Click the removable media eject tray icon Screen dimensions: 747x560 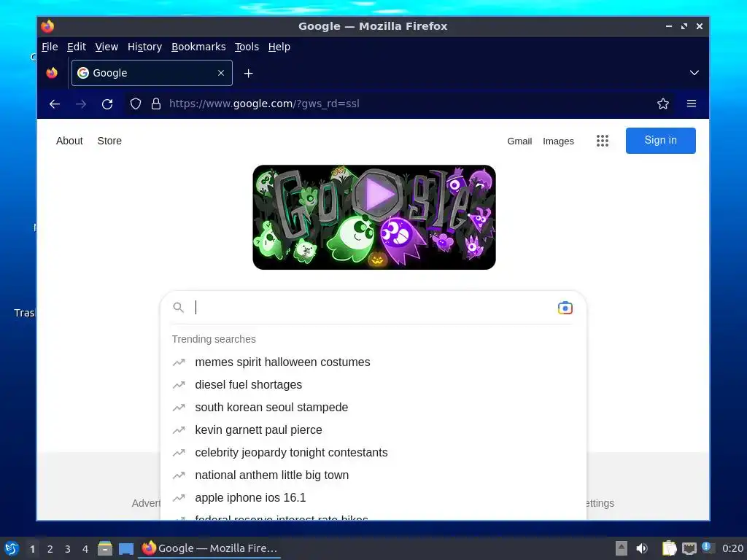pos(622,548)
